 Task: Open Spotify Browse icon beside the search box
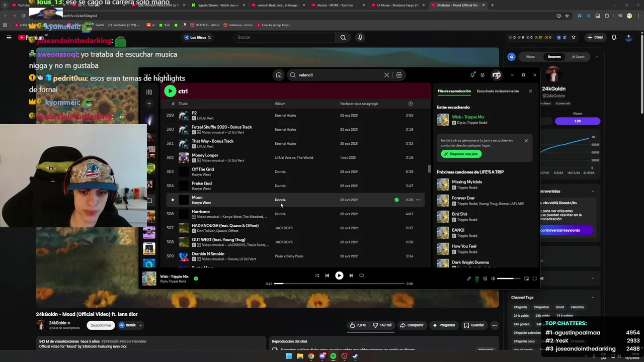click(x=399, y=75)
